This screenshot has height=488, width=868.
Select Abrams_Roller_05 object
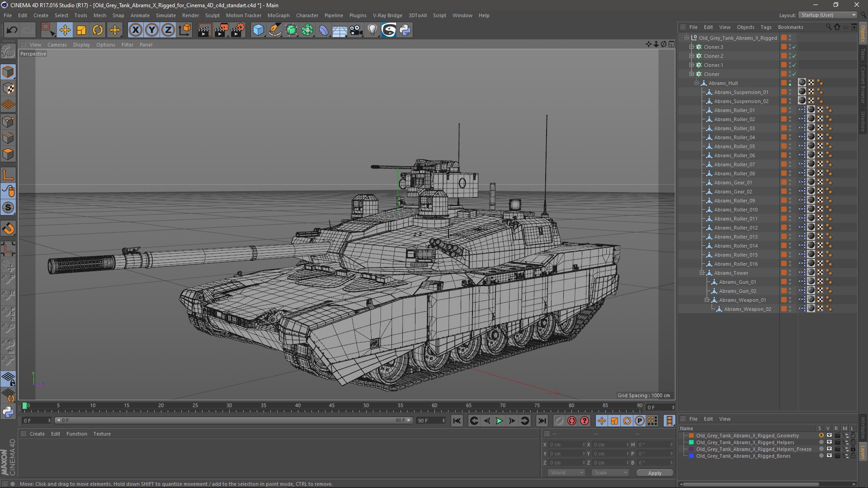(x=734, y=146)
